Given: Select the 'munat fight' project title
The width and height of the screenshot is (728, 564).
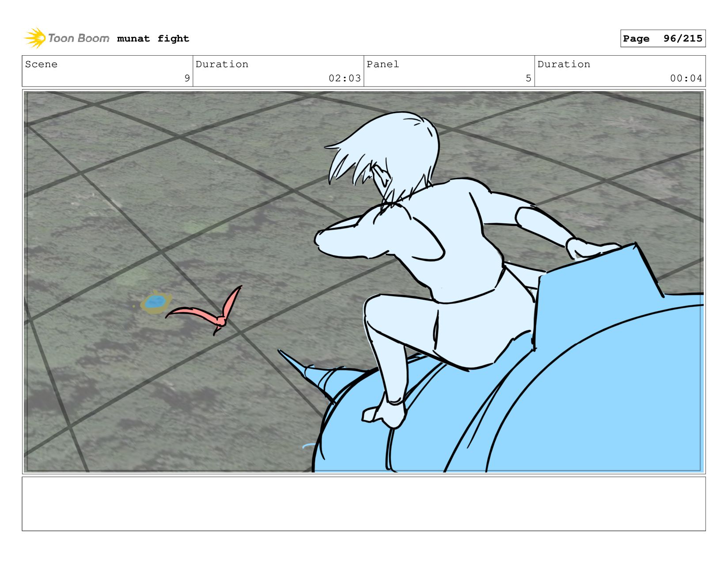Looking at the screenshot, I should coord(153,38).
